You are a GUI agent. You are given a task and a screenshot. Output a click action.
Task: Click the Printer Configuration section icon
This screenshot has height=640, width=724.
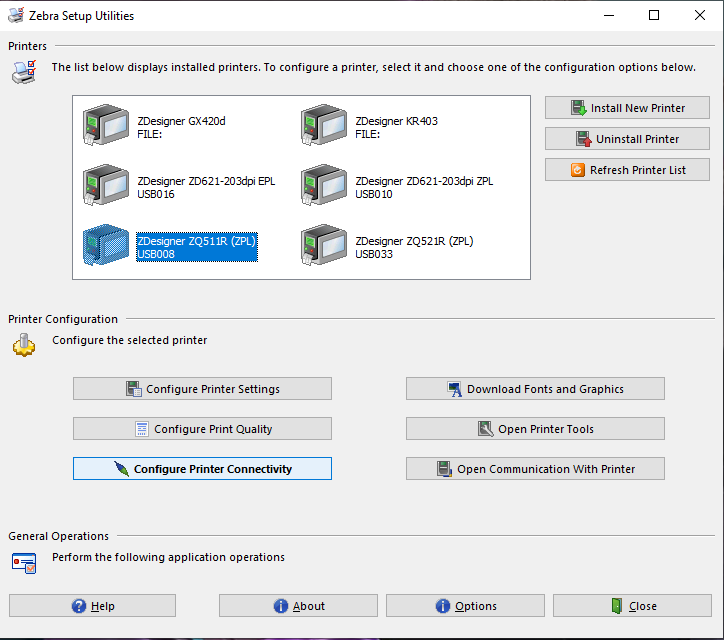click(x=24, y=345)
